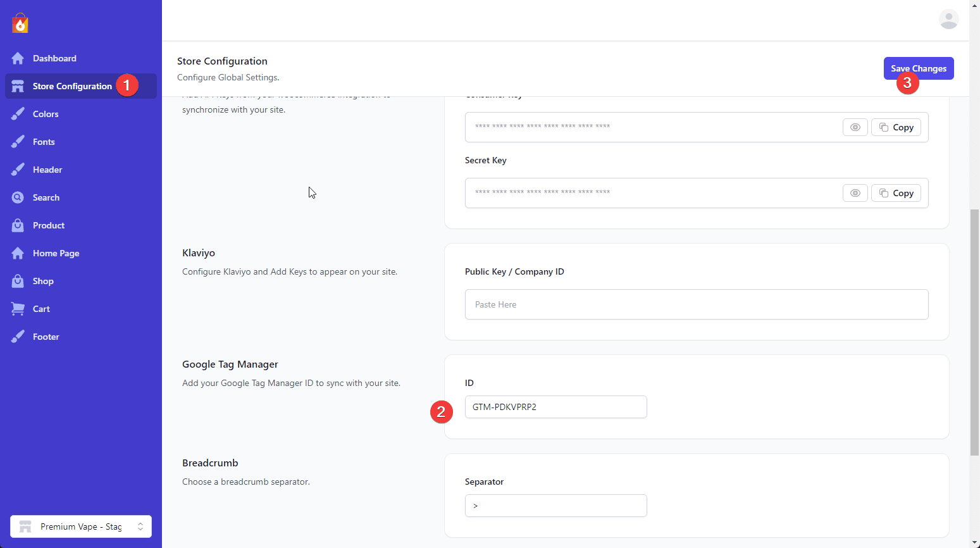Click the Google Tag Manager ID field

click(555, 407)
